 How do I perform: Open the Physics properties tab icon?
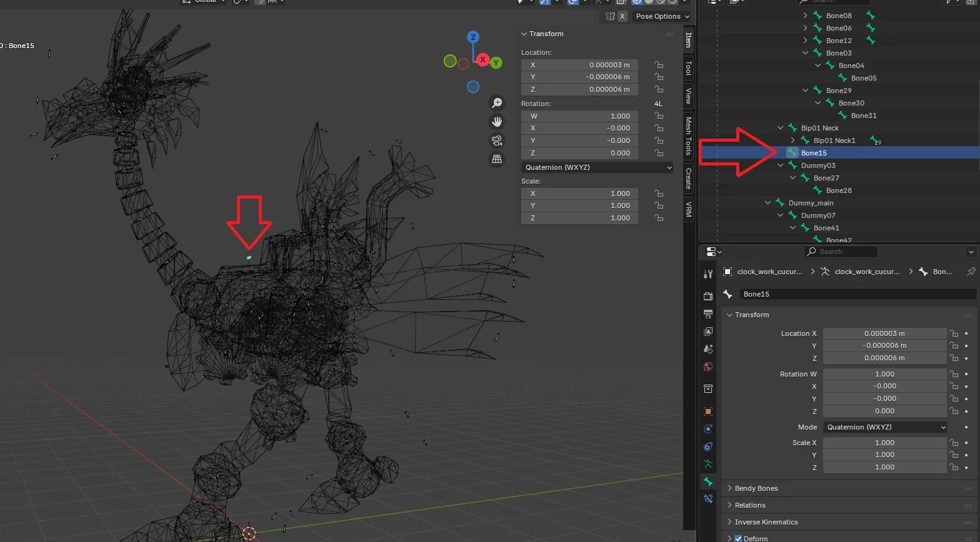(708, 429)
